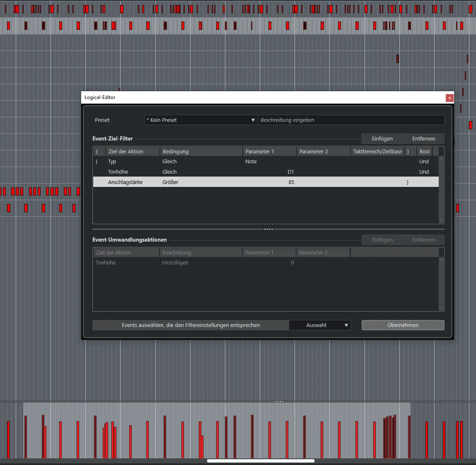Click the Und operator in the Typ row
Image resolution: width=476 pixels, height=465 pixels.
click(x=424, y=161)
